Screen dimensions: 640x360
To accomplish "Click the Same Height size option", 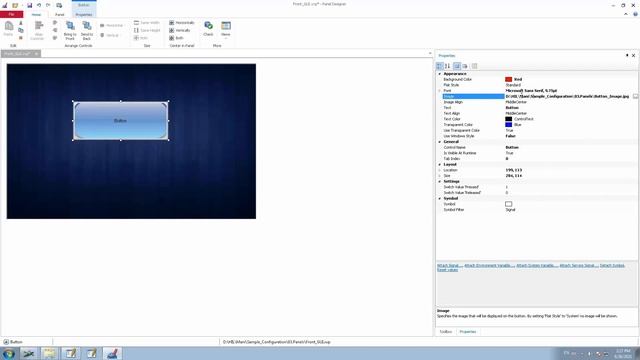I will coord(147,30).
